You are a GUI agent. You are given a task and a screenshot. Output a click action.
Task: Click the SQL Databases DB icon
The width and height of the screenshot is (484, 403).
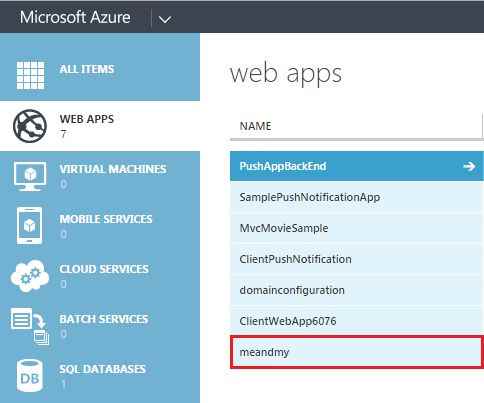click(x=30, y=376)
